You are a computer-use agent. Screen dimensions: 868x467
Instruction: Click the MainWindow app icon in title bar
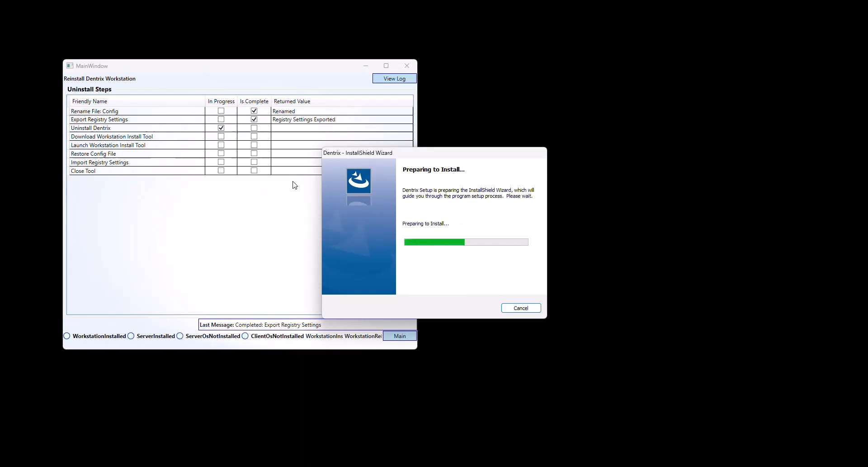coord(70,66)
